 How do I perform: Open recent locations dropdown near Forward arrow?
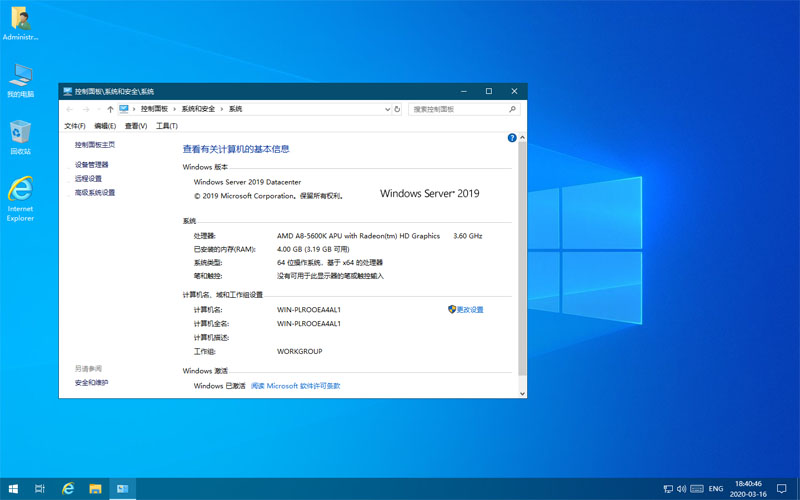(x=98, y=109)
